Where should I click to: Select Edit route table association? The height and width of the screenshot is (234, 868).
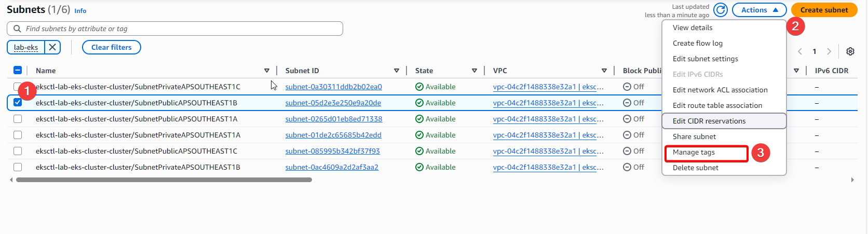[717, 105]
